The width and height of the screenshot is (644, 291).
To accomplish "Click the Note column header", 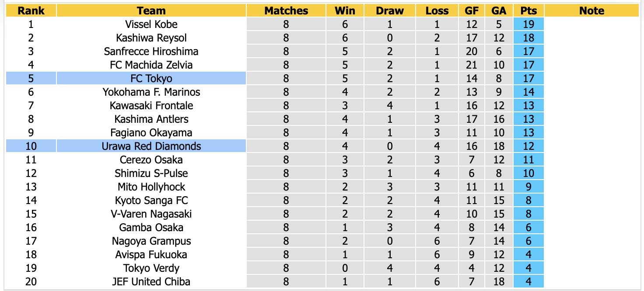I will click(x=591, y=11).
